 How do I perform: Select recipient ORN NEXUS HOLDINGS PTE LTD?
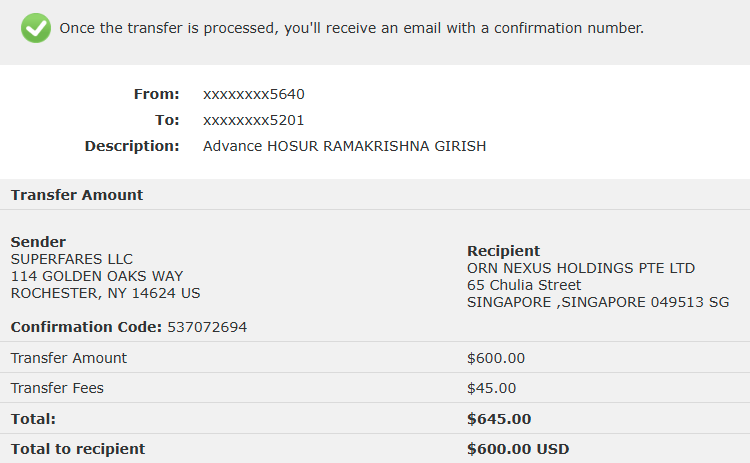(x=581, y=268)
